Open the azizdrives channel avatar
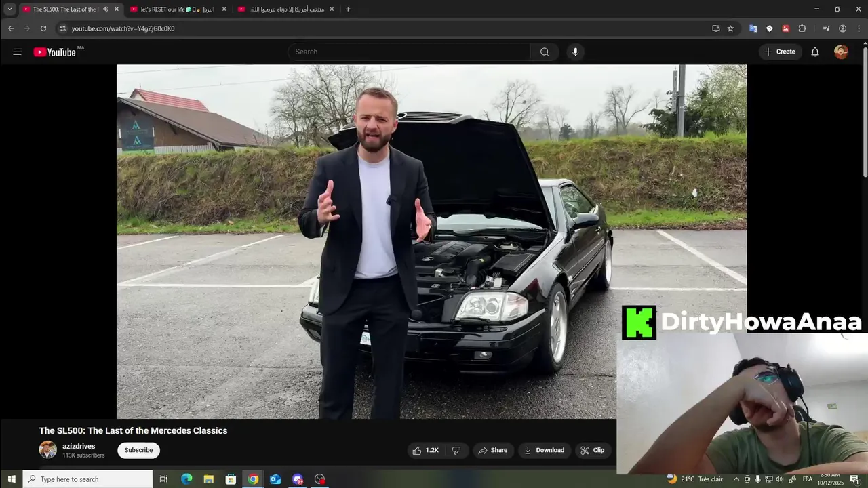Image resolution: width=868 pixels, height=488 pixels. click(x=47, y=450)
